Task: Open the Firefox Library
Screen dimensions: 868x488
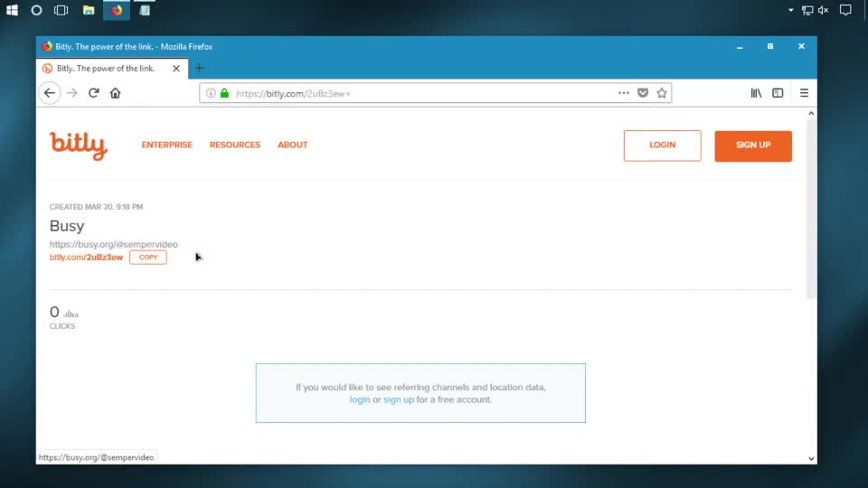Action: [x=756, y=93]
